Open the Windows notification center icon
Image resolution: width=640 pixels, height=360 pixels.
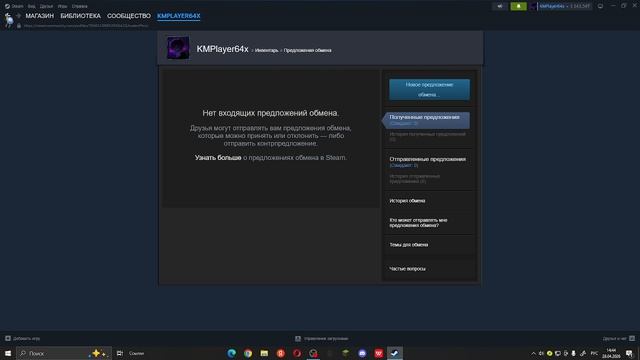(629, 353)
